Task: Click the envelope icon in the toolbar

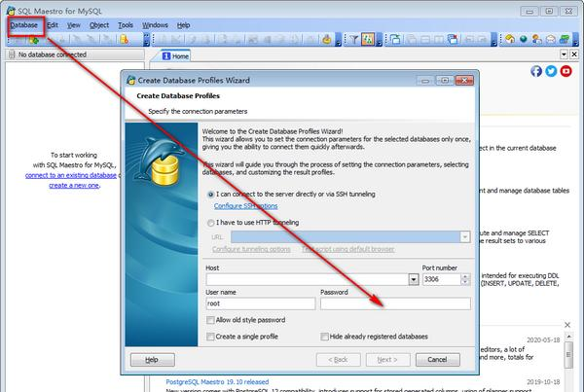Action: 551,40
